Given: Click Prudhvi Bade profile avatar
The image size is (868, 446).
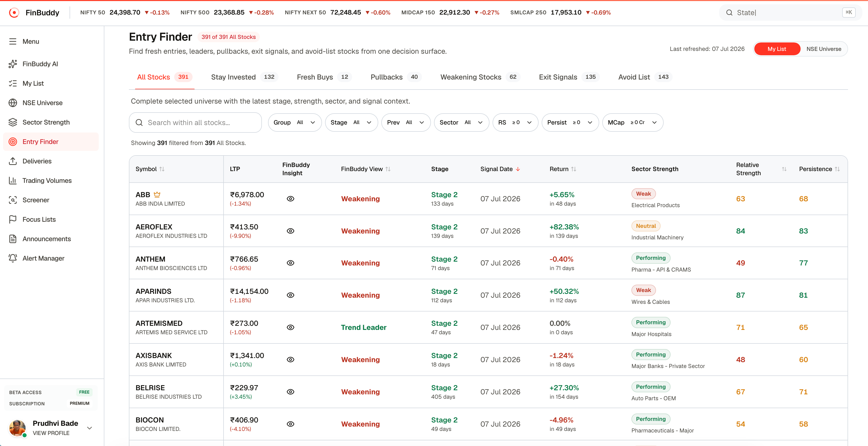Looking at the screenshot, I should pos(18,428).
